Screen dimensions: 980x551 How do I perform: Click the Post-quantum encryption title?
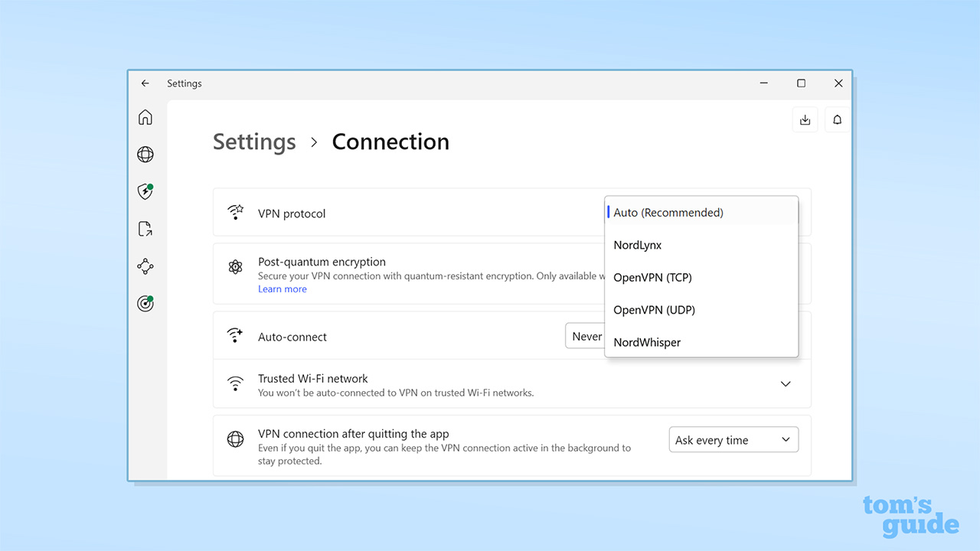click(322, 262)
